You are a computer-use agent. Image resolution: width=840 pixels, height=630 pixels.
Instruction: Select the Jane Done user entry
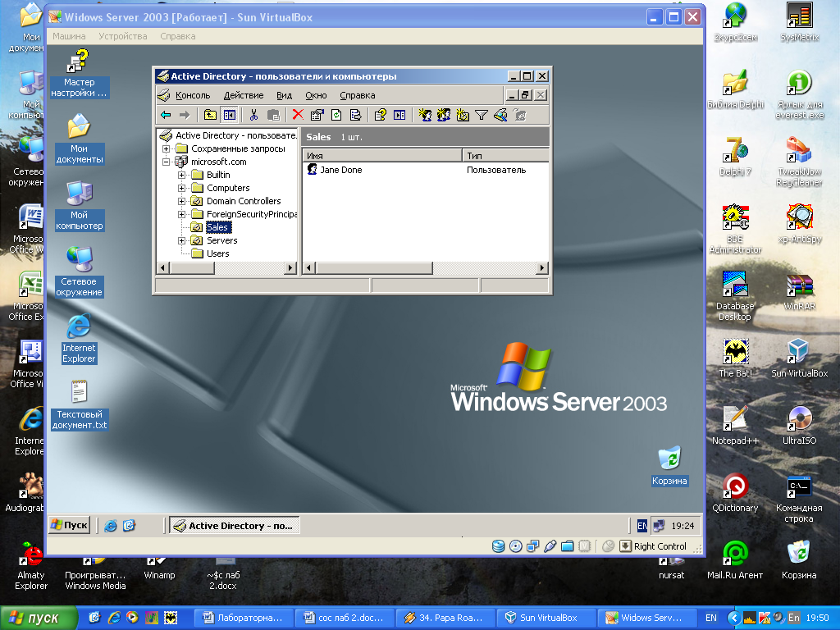[x=340, y=170]
